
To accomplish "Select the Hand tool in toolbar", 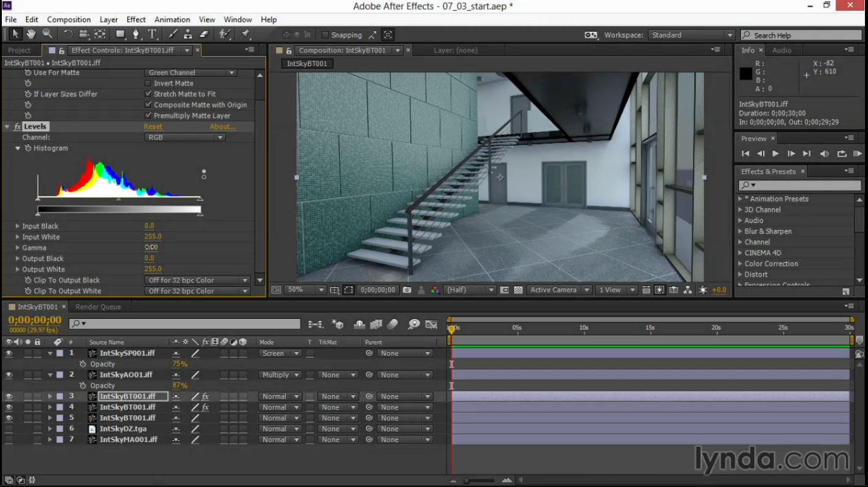I will (30, 35).
